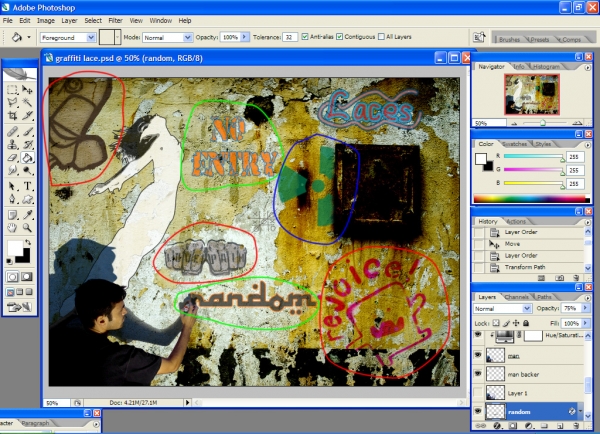
Task: Select the Polygonal Lasso tool
Action: pyautogui.click(x=12, y=102)
